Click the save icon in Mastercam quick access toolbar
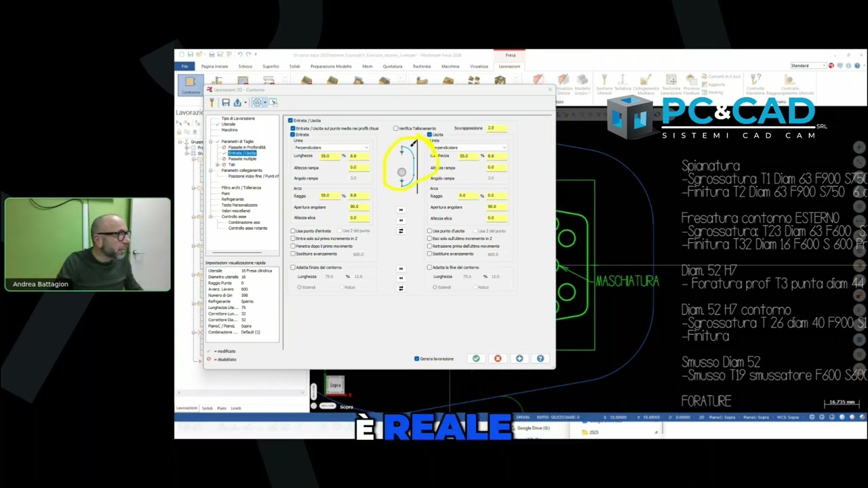 (x=192, y=54)
